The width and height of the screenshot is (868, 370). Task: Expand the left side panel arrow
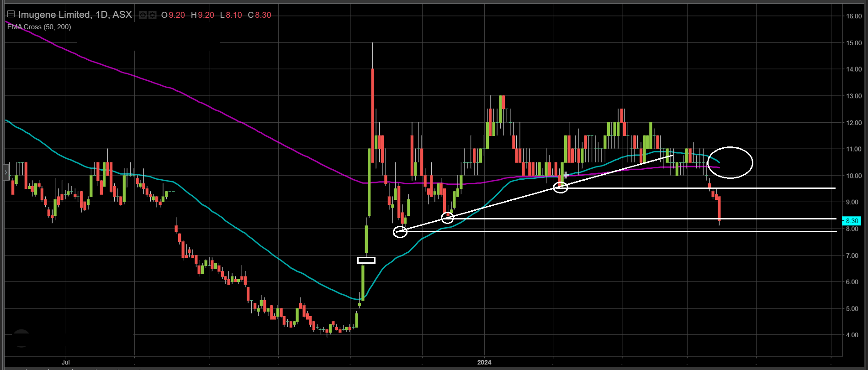click(x=5, y=172)
